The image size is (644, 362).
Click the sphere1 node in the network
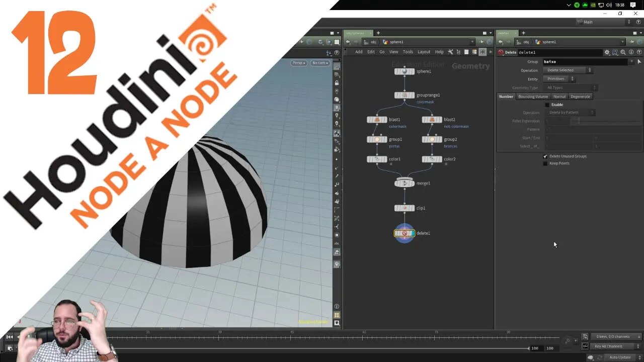pos(405,71)
